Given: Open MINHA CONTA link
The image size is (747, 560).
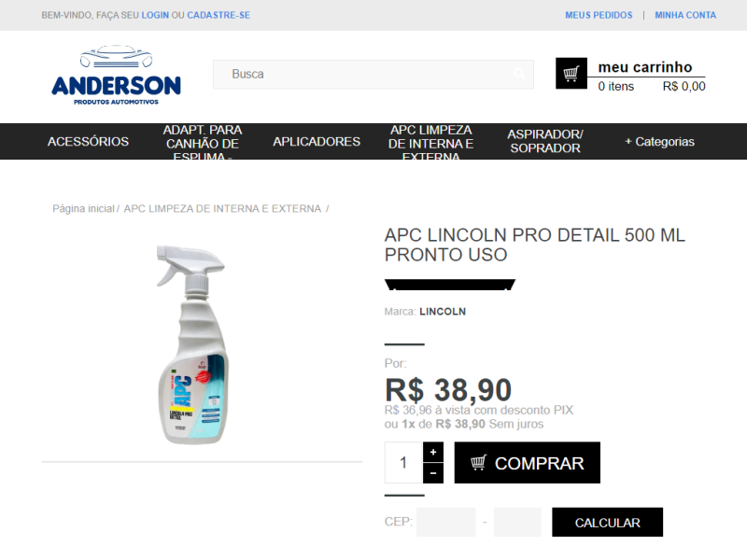Looking at the screenshot, I should [685, 15].
